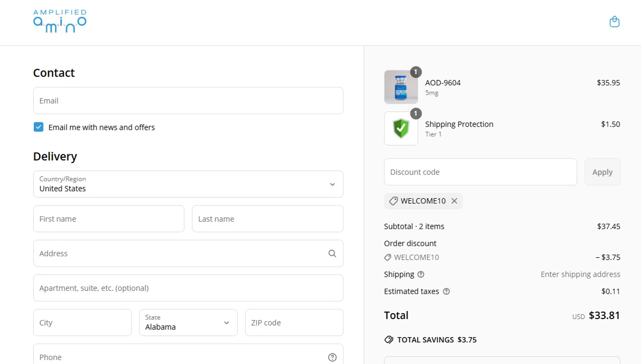The height and width of the screenshot is (364, 641).
Task: Focus the Email input field
Action: click(x=188, y=100)
